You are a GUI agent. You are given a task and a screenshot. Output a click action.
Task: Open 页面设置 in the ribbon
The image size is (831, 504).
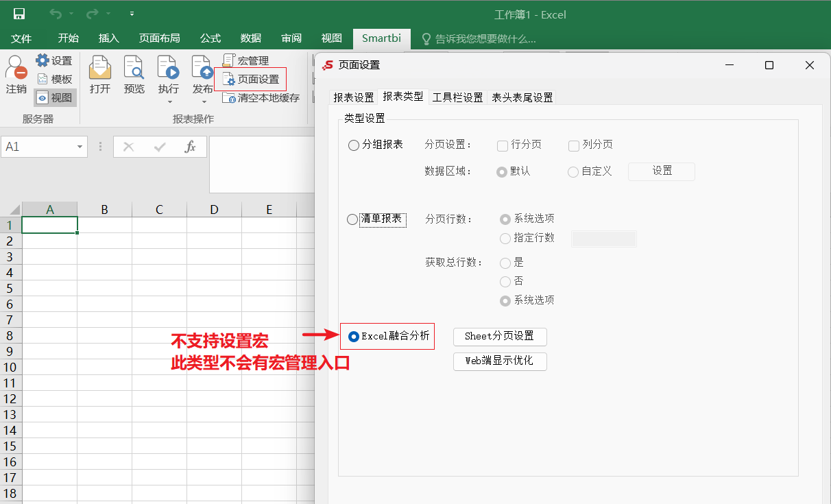(250, 79)
